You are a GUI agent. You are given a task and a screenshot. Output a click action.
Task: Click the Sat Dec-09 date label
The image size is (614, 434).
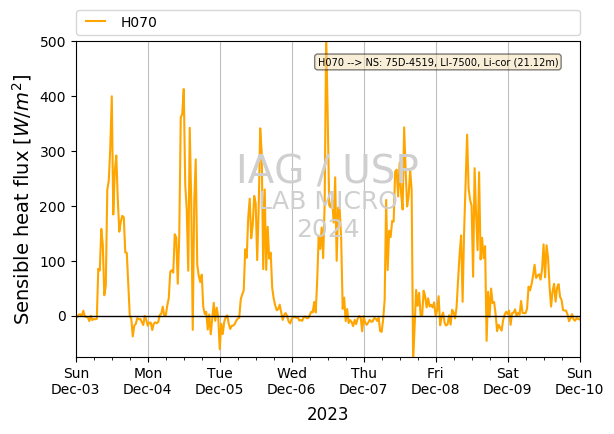[508, 381]
